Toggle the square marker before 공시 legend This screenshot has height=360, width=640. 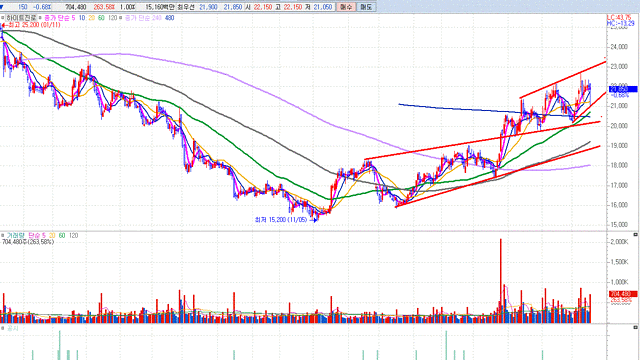pos(2,328)
